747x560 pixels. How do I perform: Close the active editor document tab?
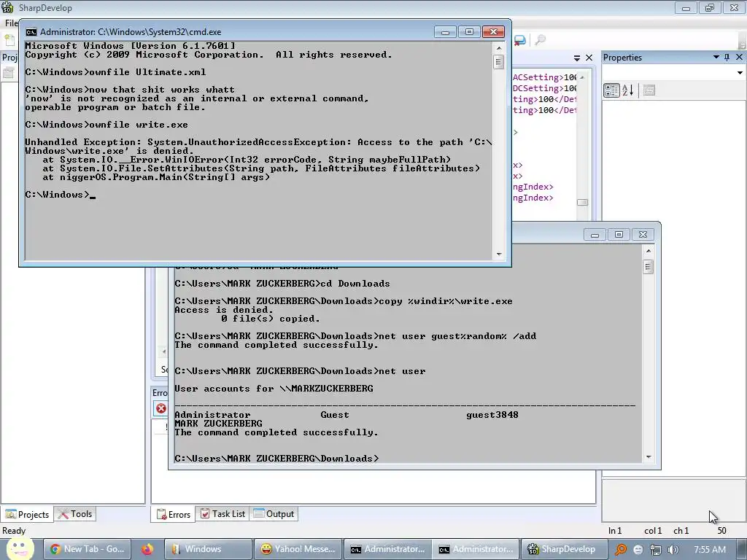589,58
